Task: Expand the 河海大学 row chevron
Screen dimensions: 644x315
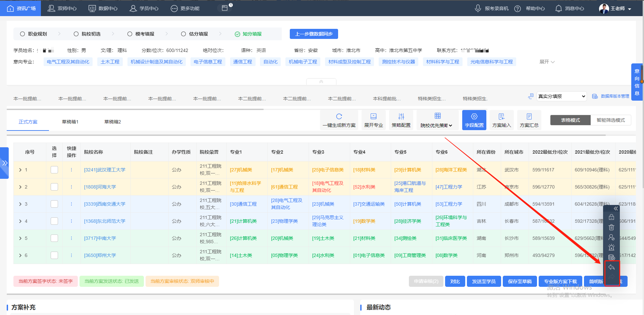Action: click(20, 187)
